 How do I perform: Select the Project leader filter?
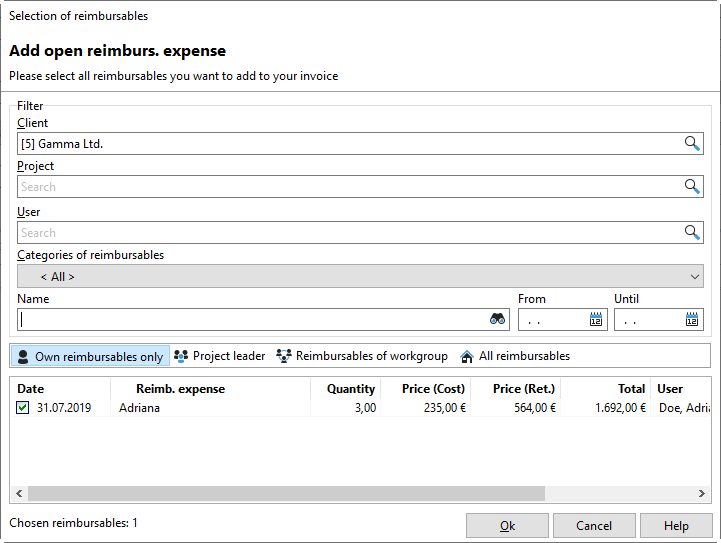coord(220,356)
